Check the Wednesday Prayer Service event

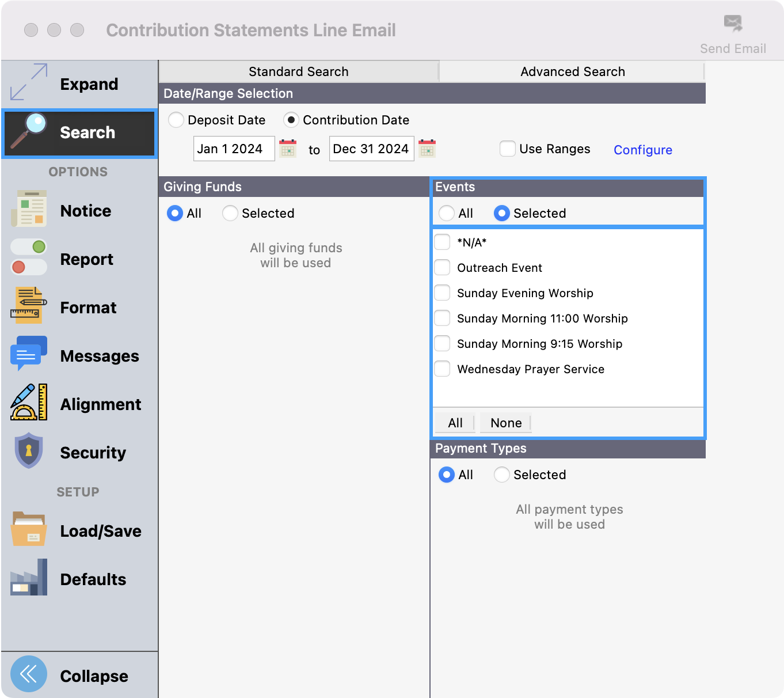(442, 369)
